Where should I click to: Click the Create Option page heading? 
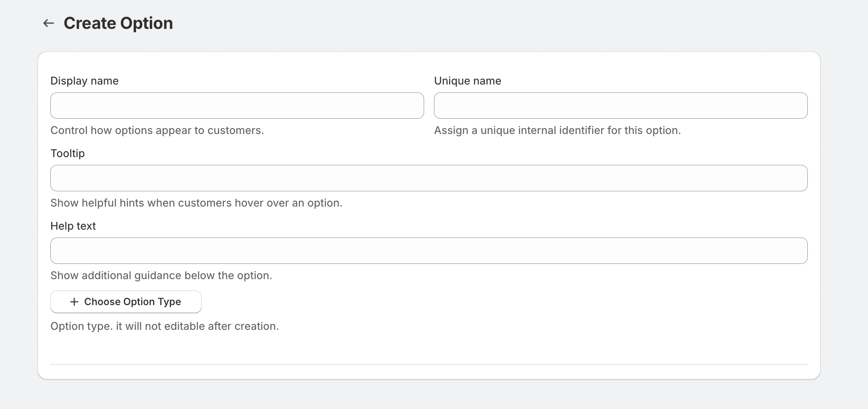[118, 23]
